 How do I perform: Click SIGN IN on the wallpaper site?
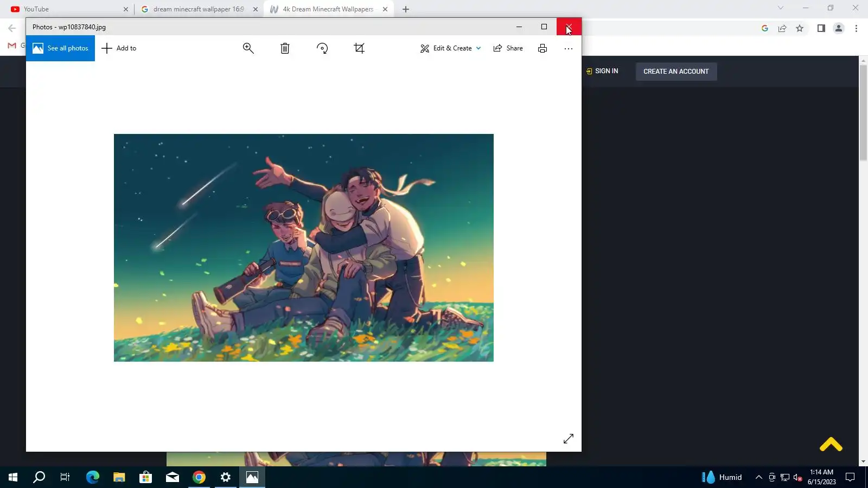602,71
